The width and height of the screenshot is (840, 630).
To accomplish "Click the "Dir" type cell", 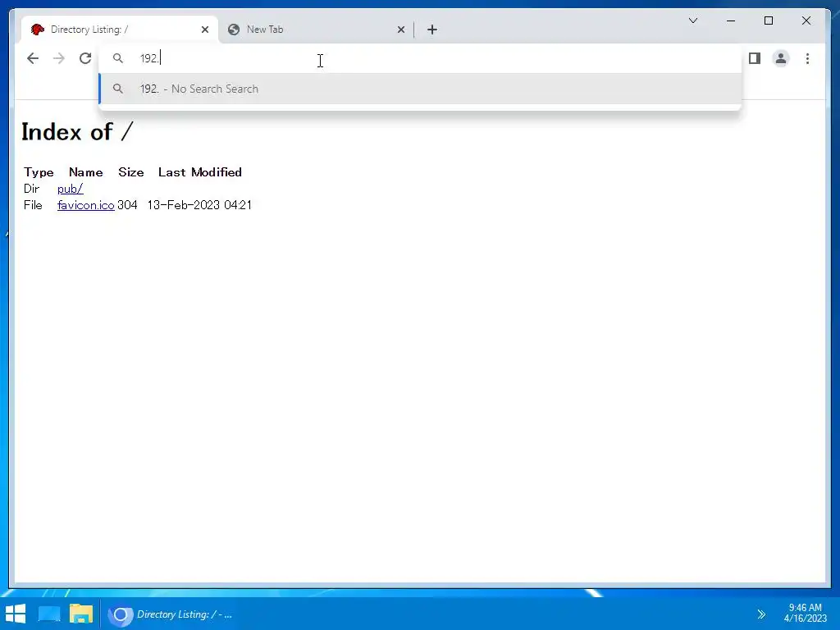I will (x=32, y=189).
